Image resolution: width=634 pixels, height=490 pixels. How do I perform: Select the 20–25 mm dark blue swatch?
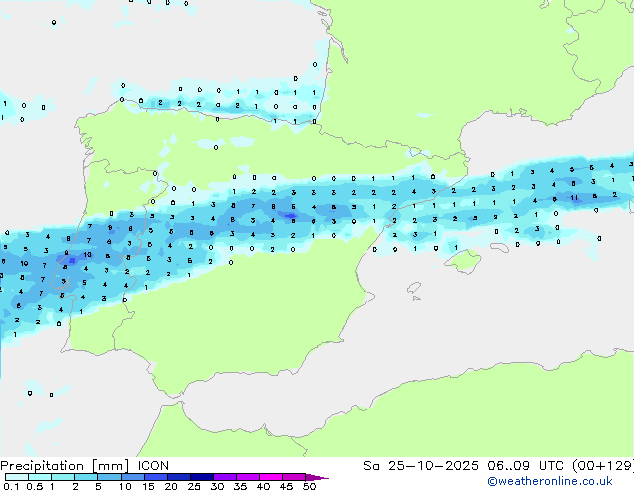coord(179,477)
